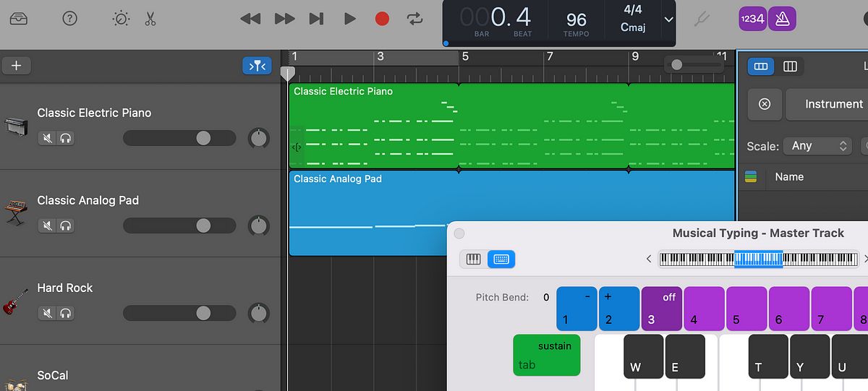This screenshot has height=391, width=868.
Task: Select the electric piano instrument icon
Action: coord(15,126)
